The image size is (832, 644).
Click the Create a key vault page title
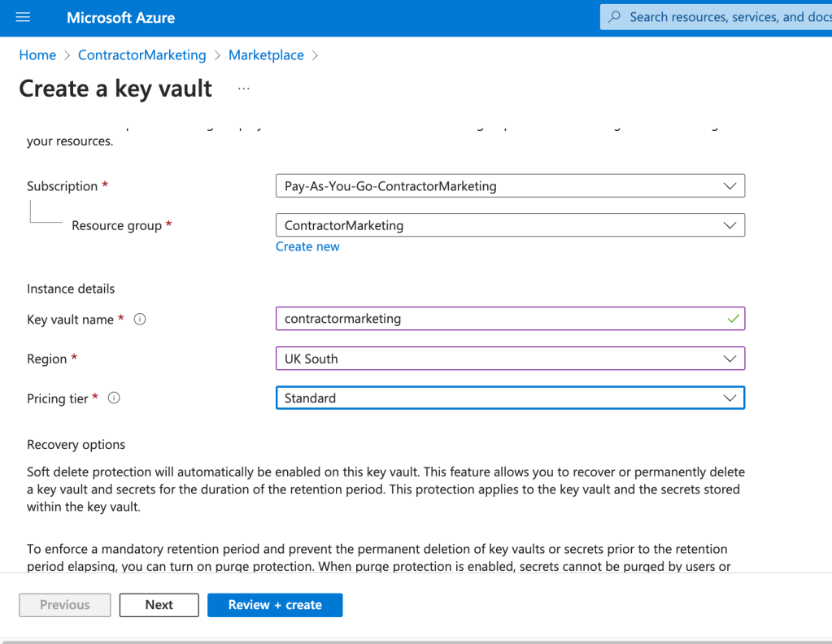(x=115, y=89)
